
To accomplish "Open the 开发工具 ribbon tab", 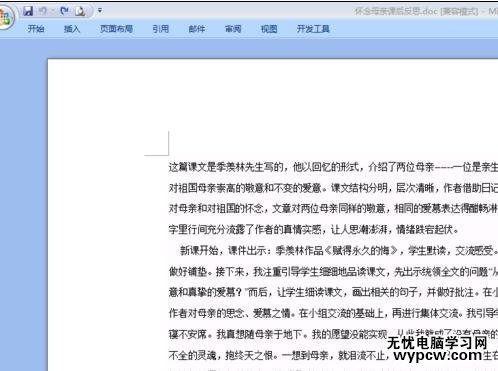I will (313, 29).
